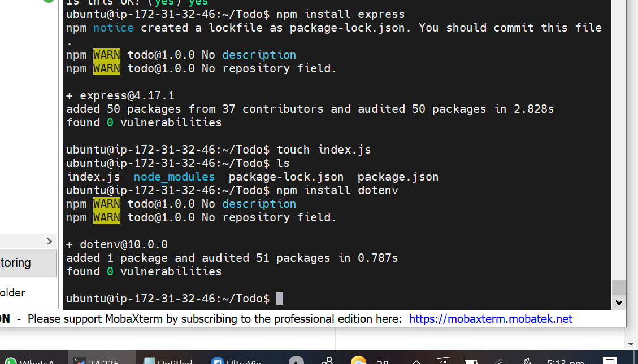The width and height of the screenshot is (638, 364).
Task: Open notifications using the lines icon
Action: [x=609, y=361]
